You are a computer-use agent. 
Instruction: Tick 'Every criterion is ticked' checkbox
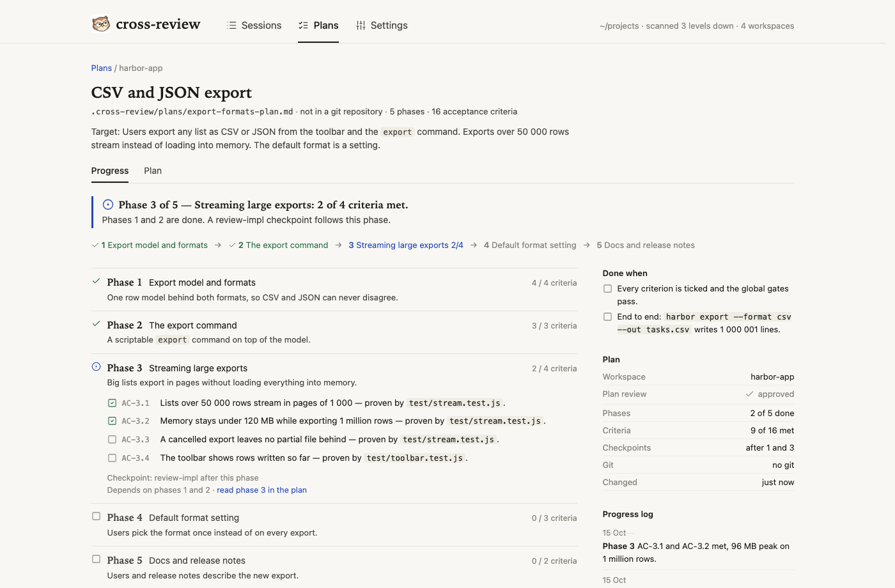[607, 289]
